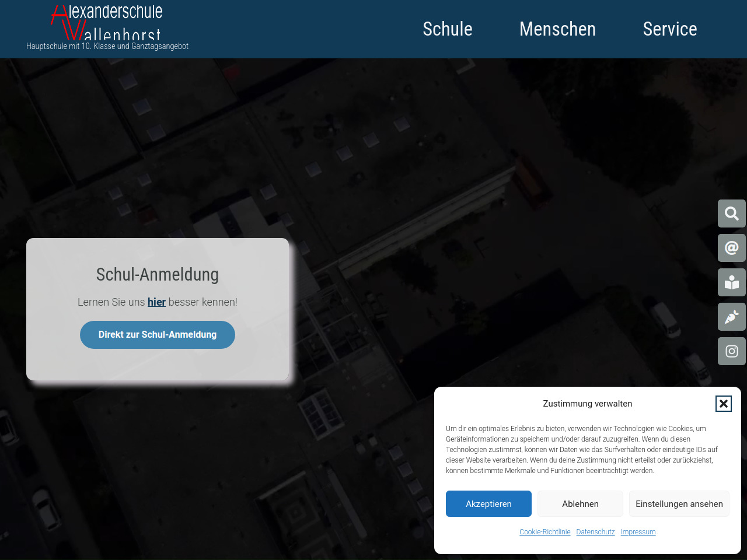The height and width of the screenshot is (560, 747).
Task: Click the 'hier' link in the text
Action: click(x=156, y=302)
